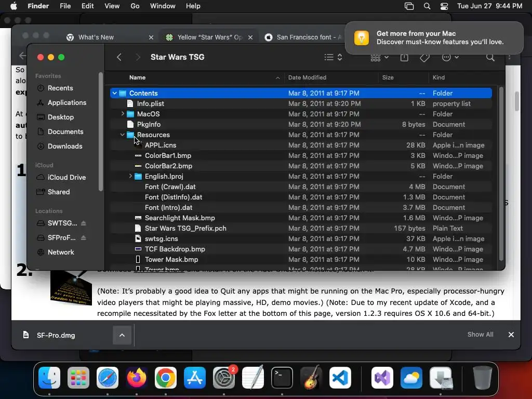This screenshot has width=532, height=399.
Task: Click the Finder search magnifier
Action: [x=490, y=57]
